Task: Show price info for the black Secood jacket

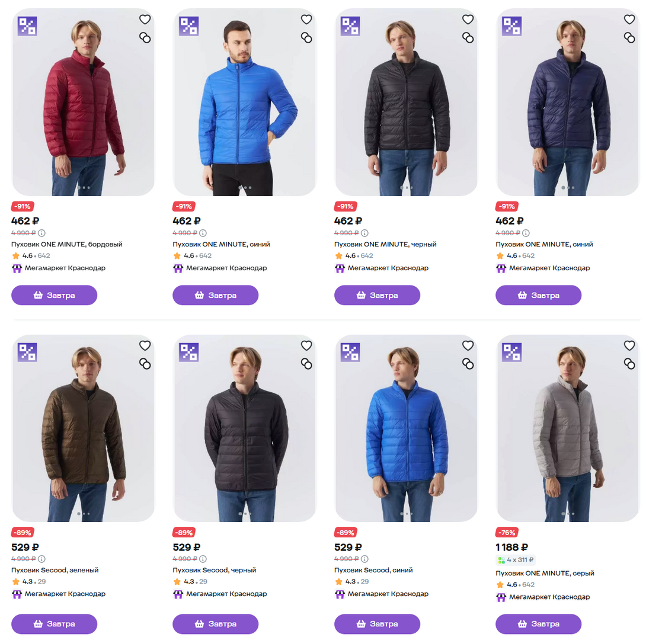Action: pyautogui.click(x=203, y=559)
